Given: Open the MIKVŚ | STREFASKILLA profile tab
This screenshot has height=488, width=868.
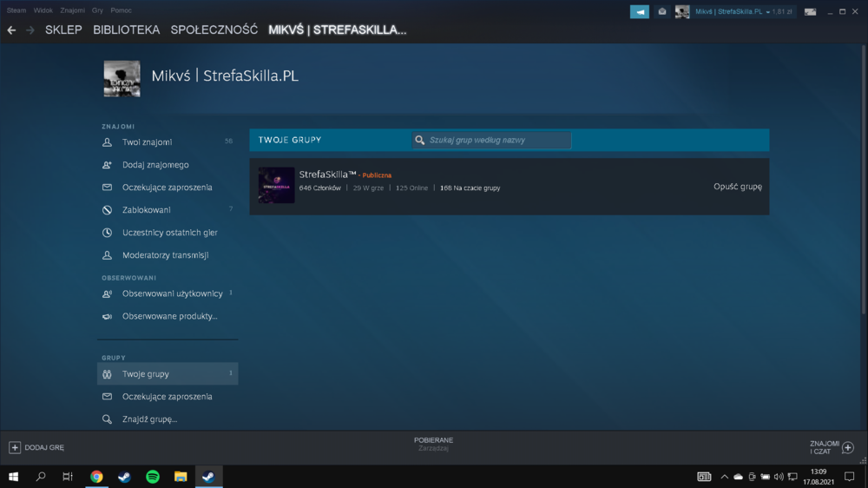Looking at the screenshot, I should click(x=337, y=30).
